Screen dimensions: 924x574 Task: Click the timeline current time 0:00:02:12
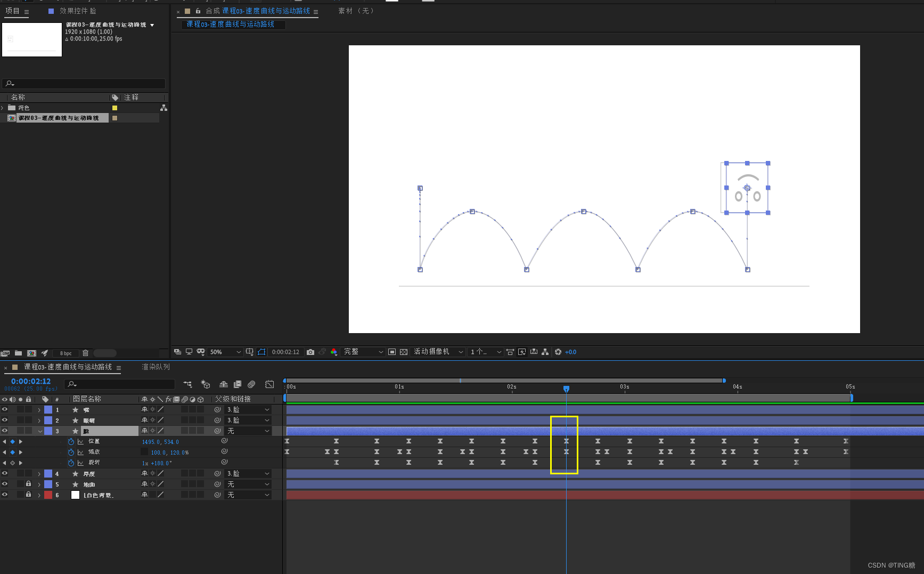tap(31, 381)
